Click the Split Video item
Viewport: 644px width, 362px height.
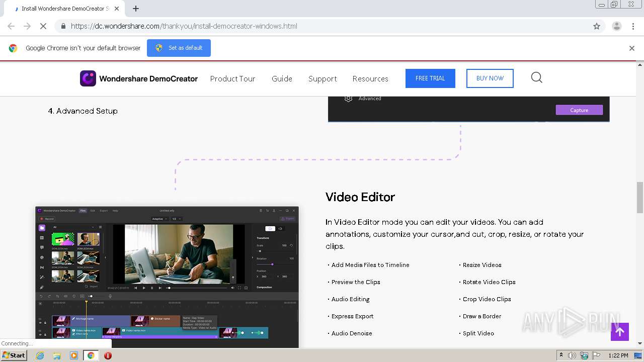[478, 333]
